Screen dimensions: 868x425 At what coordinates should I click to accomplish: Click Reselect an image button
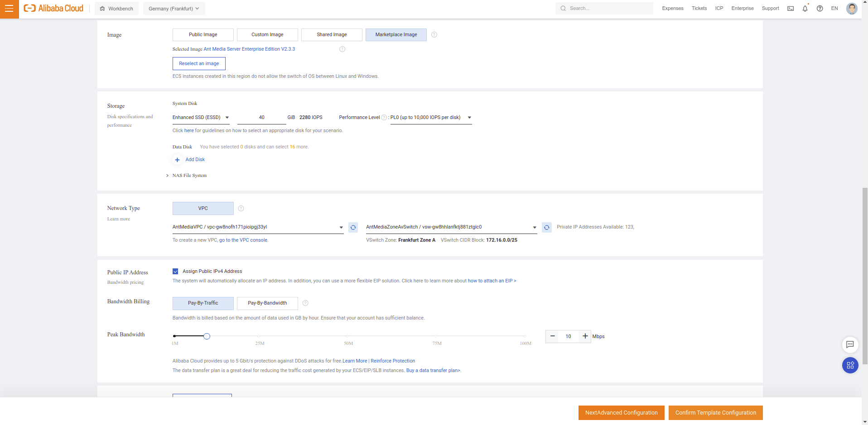click(199, 64)
